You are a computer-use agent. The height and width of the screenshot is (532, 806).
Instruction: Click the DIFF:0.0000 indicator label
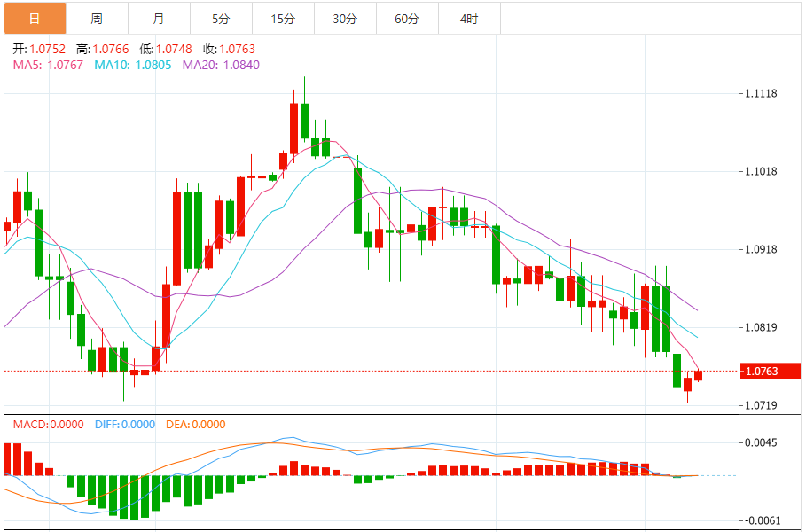(x=125, y=424)
